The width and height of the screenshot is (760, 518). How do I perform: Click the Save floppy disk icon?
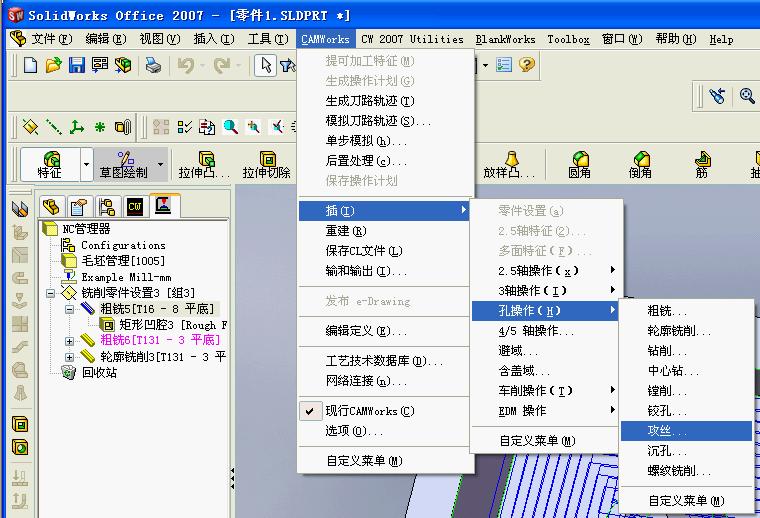(x=77, y=65)
